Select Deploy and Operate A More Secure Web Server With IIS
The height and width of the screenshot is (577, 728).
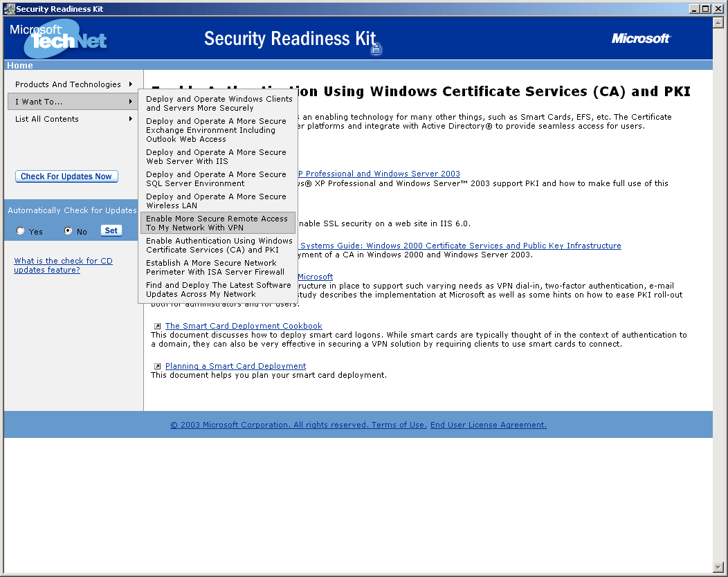coord(218,157)
